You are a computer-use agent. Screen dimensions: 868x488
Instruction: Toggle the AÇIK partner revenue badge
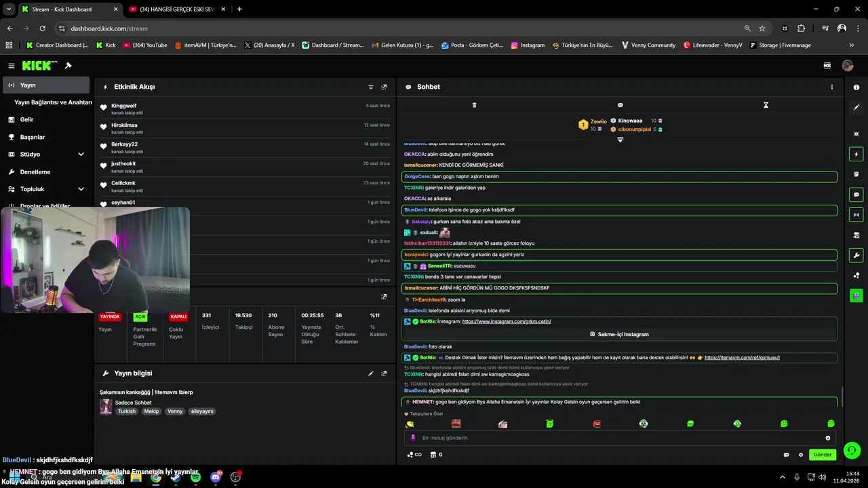(x=140, y=317)
